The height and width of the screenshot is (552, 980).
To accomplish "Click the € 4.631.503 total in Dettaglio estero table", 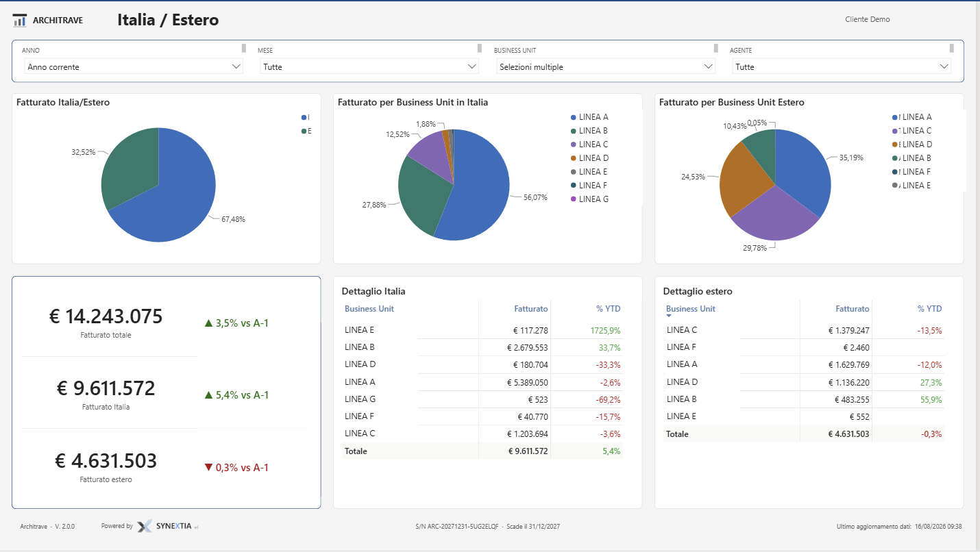I will (x=848, y=434).
